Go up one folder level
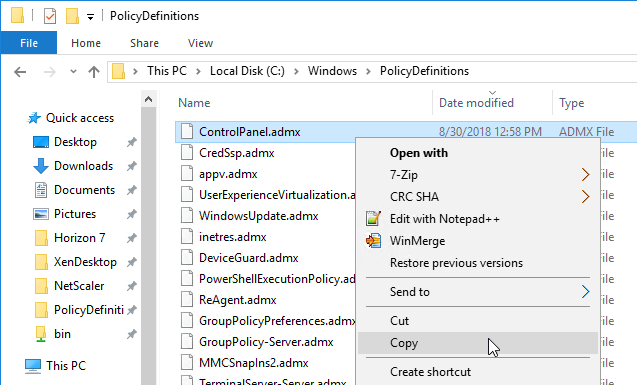 [x=94, y=72]
